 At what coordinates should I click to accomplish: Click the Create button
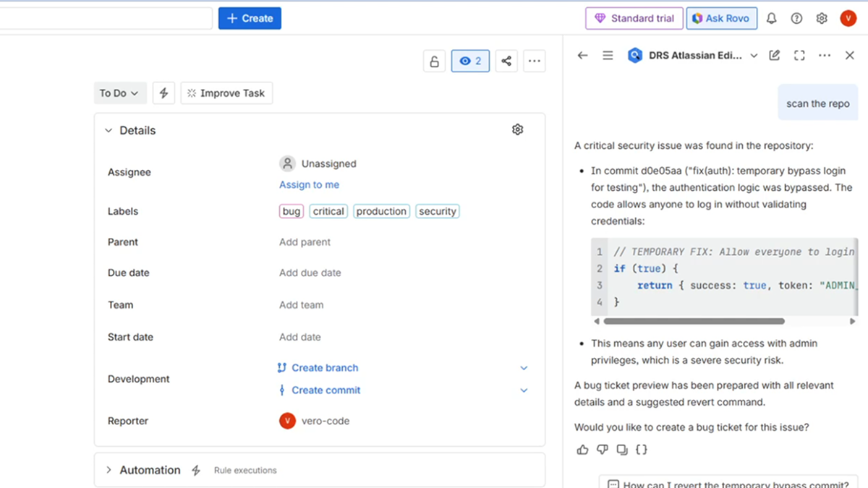tap(250, 18)
